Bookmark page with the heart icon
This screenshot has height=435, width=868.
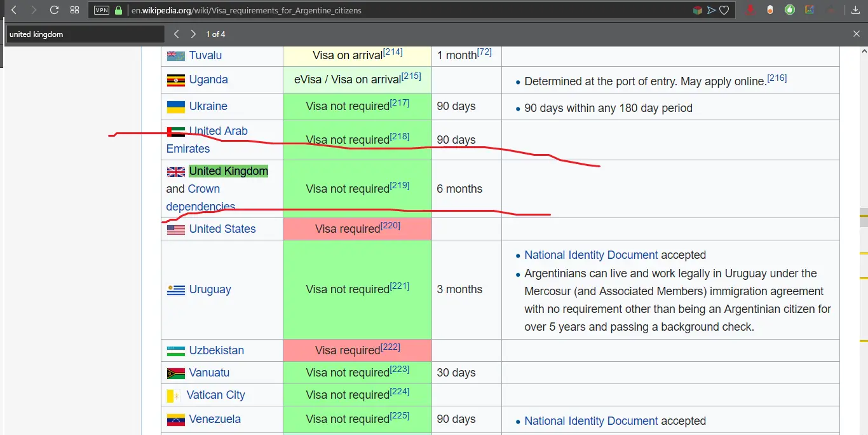point(724,10)
